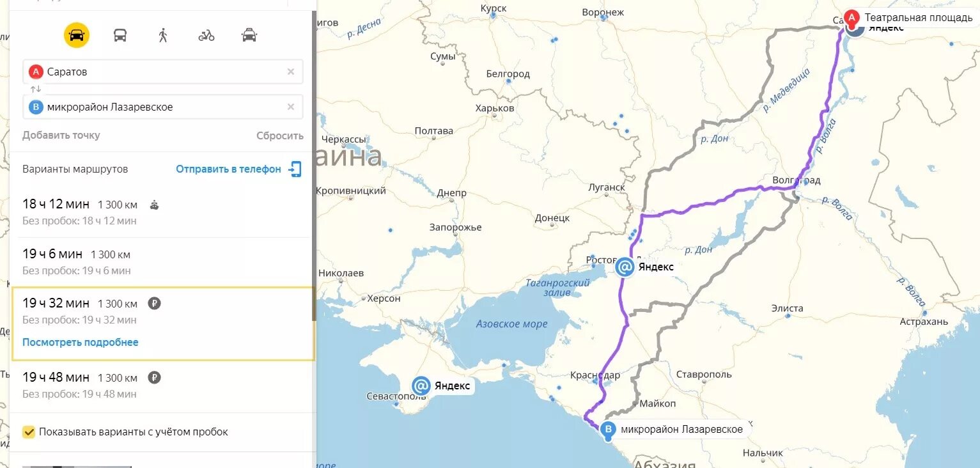
Task: Clear the микрорайон Лазаревское destination field
Action: pos(291,107)
